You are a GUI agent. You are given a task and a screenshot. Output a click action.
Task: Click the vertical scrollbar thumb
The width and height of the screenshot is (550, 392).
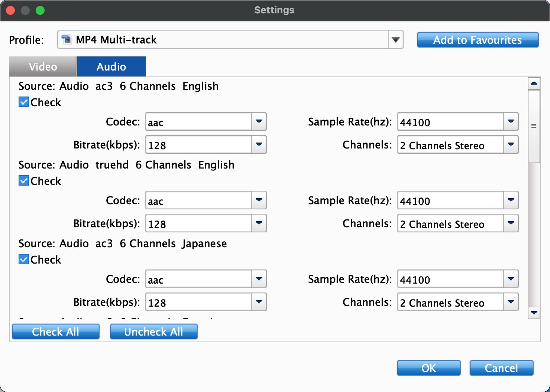[x=534, y=126]
